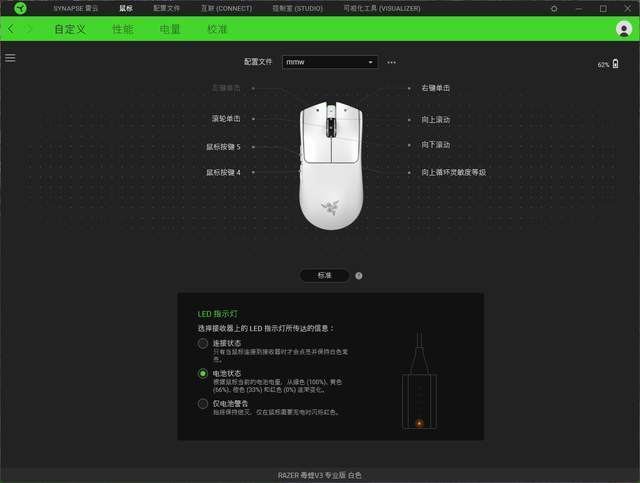The image size is (640, 483).
Task: Maximize the Synapse window
Action: 603,9
